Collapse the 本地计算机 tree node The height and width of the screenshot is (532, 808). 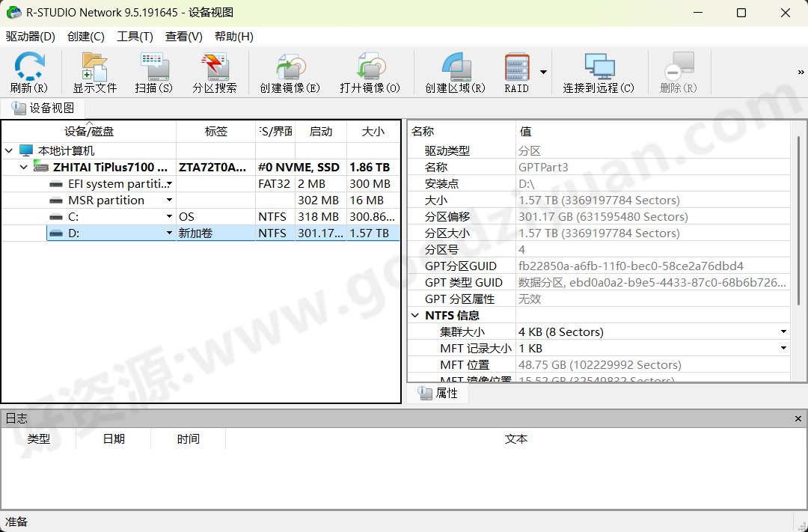[x=9, y=150]
